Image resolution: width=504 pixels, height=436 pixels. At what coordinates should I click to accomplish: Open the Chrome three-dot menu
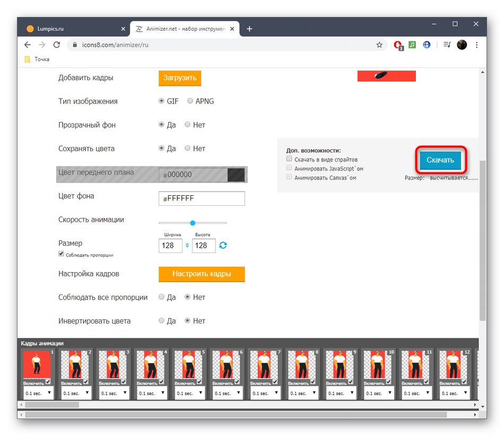[477, 45]
